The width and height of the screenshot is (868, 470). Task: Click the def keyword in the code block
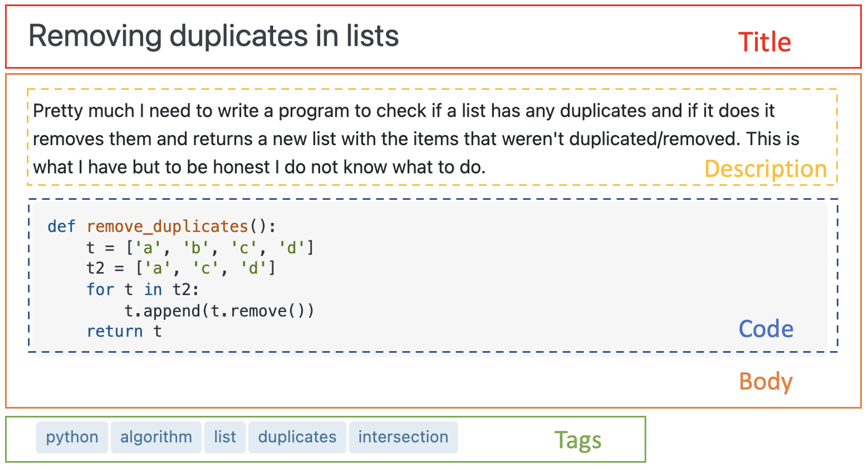click(61, 226)
